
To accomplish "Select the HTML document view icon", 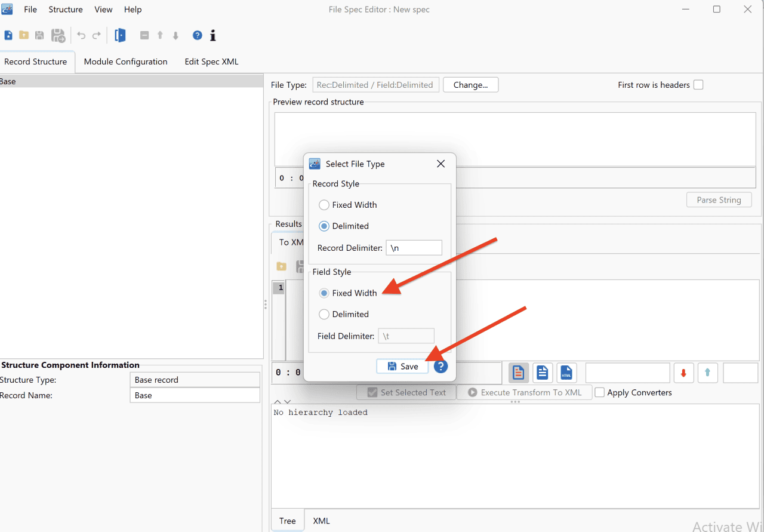I will pos(566,373).
